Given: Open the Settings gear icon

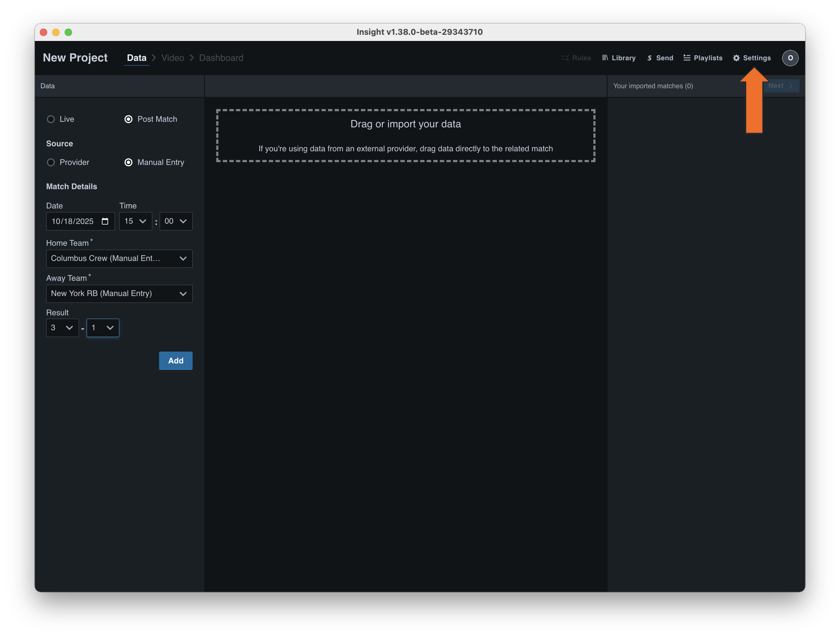Looking at the screenshot, I should (x=736, y=58).
